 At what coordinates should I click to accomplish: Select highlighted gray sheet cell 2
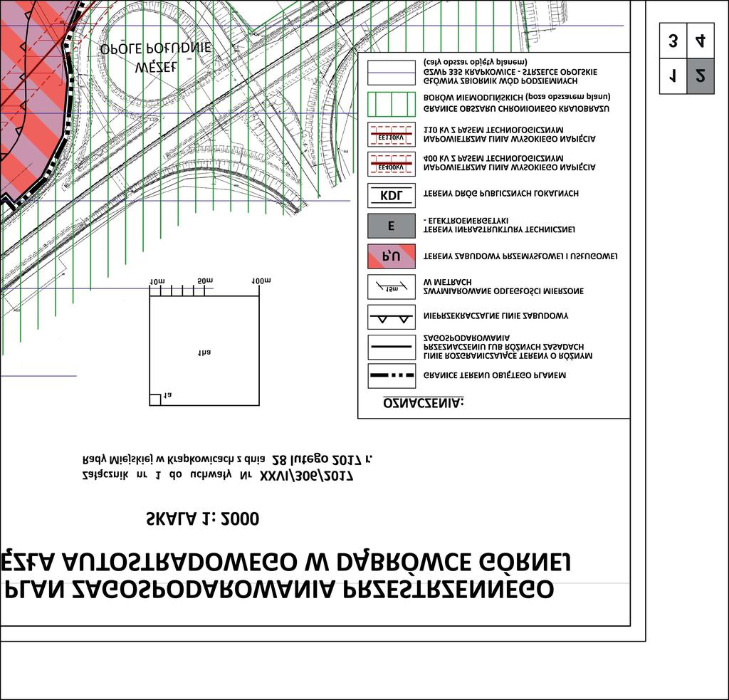701,76
